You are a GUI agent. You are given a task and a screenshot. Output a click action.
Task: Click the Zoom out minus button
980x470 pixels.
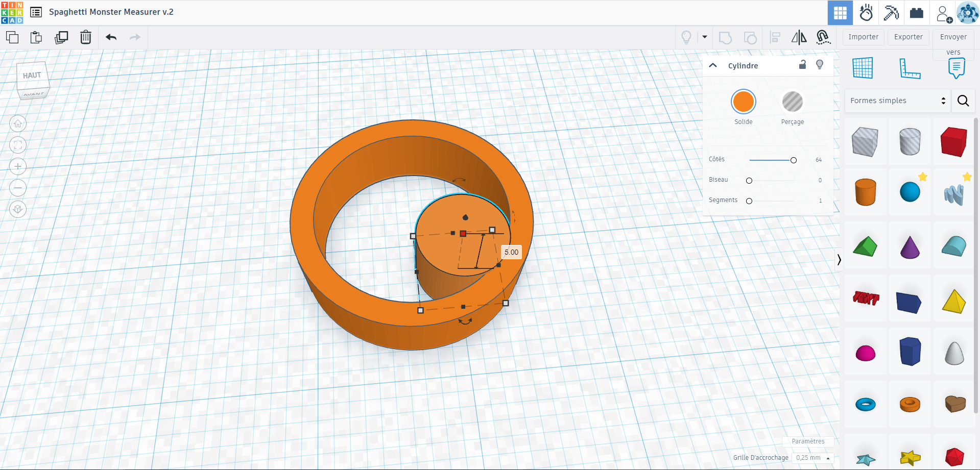(18, 188)
